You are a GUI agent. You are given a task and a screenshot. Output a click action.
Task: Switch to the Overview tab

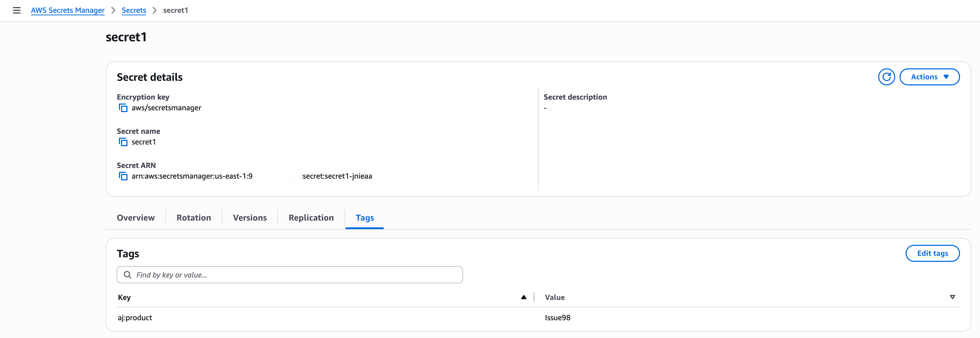coord(136,218)
